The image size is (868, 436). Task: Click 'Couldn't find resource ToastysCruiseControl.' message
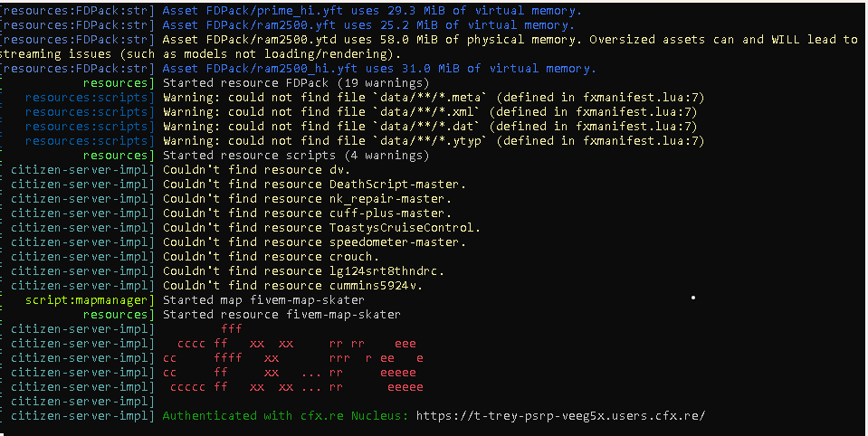click(321, 227)
